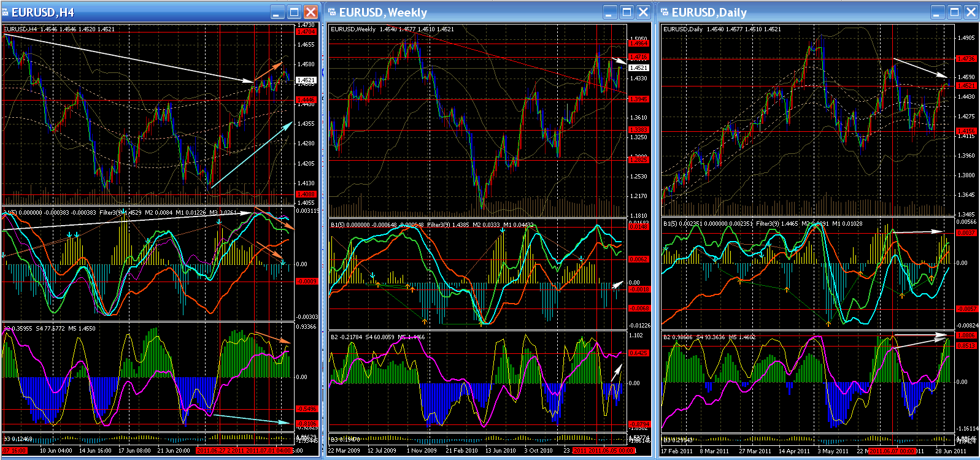Click '22 Mar 2009' on Weekly time axis
The image size is (980, 460).
tap(345, 450)
